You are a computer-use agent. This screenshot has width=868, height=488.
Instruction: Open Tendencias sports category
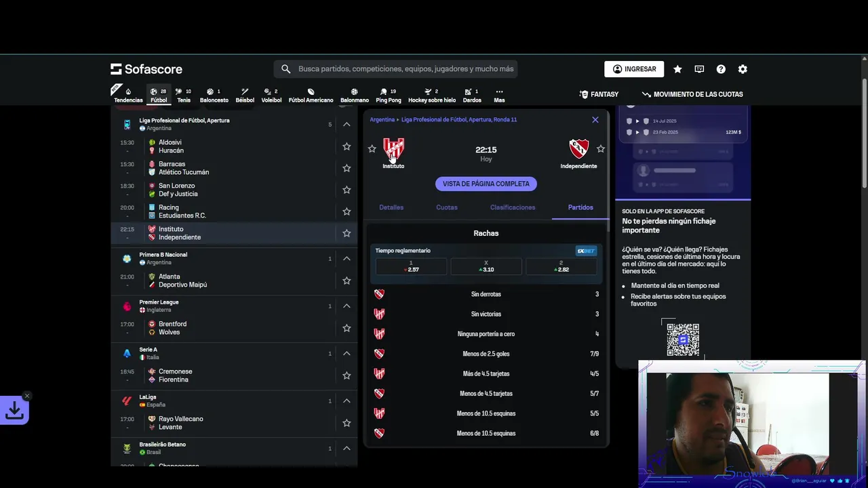click(128, 96)
